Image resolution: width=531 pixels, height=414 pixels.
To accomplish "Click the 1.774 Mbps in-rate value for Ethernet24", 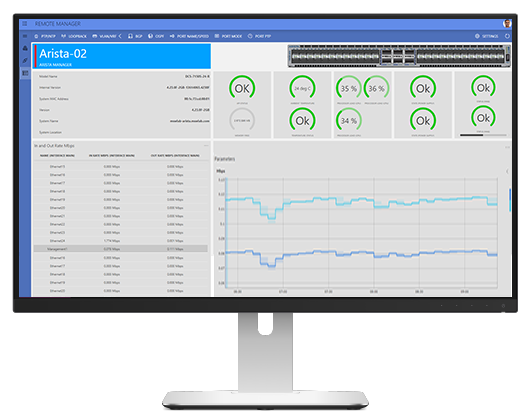I will [112, 241].
